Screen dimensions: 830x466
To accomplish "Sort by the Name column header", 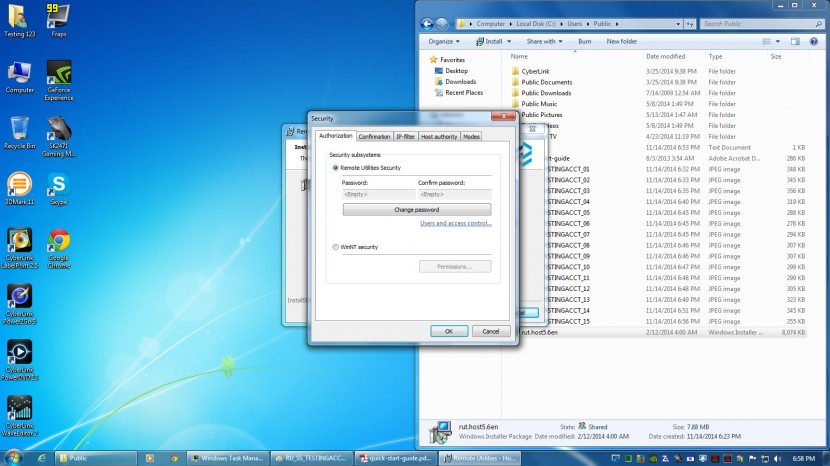I will [x=574, y=56].
